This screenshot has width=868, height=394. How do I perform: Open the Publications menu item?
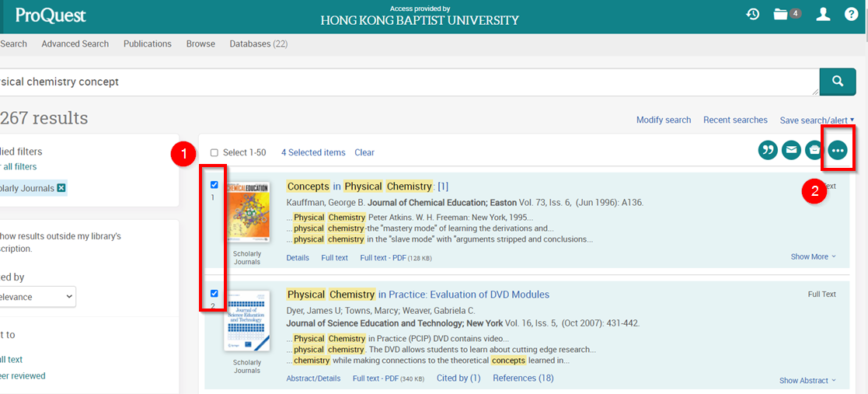pos(147,44)
